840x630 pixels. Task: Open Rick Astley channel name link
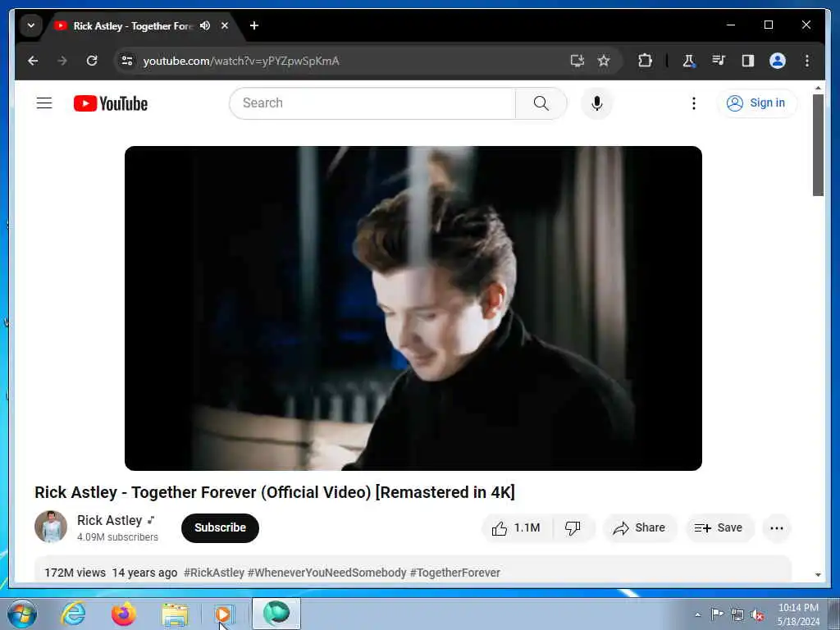pos(109,520)
